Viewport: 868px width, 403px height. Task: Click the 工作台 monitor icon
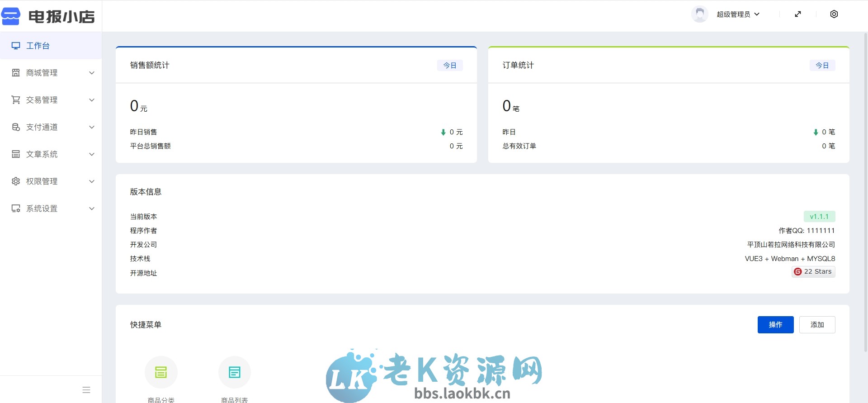[16, 46]
